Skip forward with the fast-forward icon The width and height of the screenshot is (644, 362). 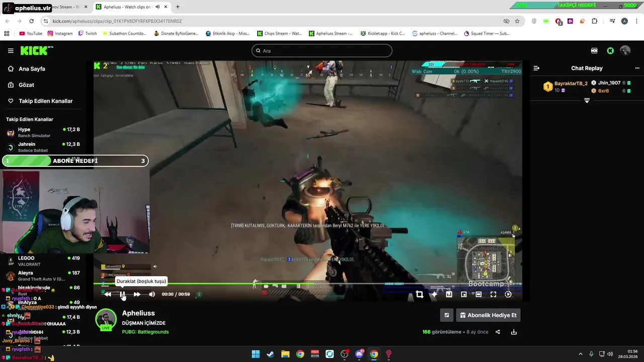[137, 294]
